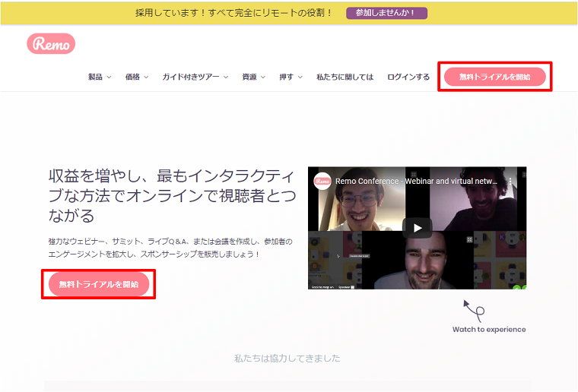The height and width of the screenshot is (392, 578).
Task: Open the 私たちに関しては page
Action: pos(345,77)
